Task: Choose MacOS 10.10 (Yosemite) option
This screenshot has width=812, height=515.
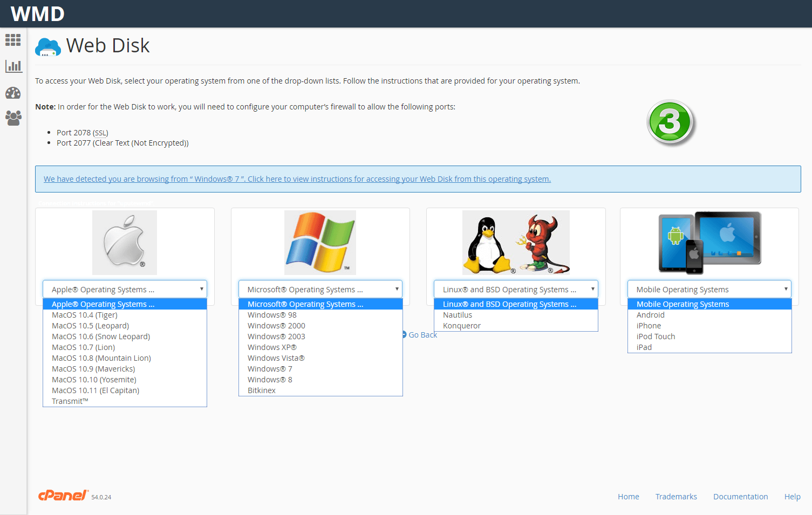Action: tap(125, 380)
